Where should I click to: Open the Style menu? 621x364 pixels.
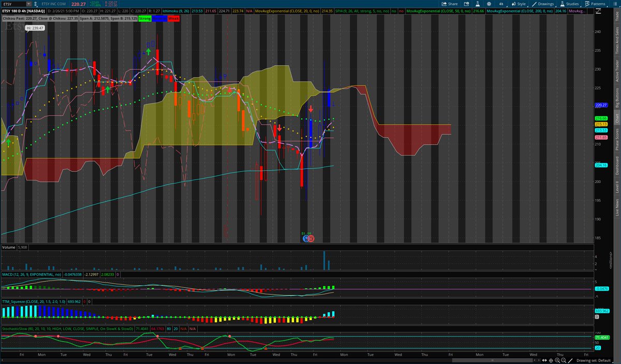(518, 4)
